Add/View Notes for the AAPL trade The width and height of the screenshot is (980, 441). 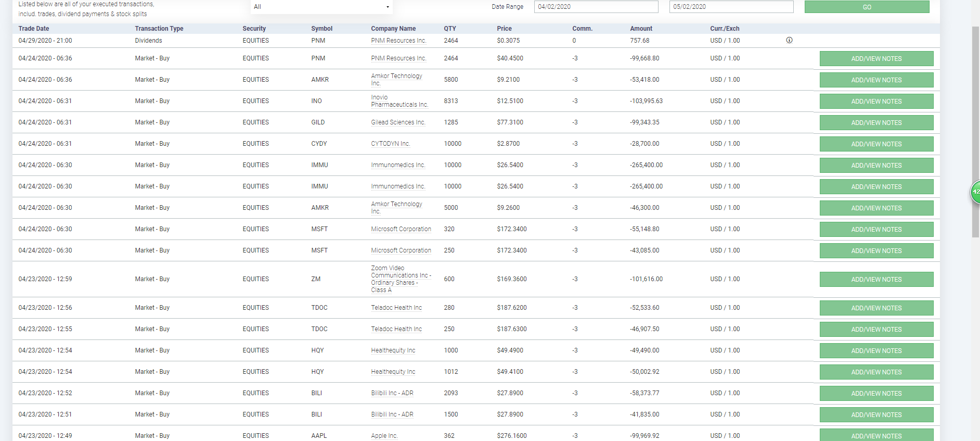876,435
